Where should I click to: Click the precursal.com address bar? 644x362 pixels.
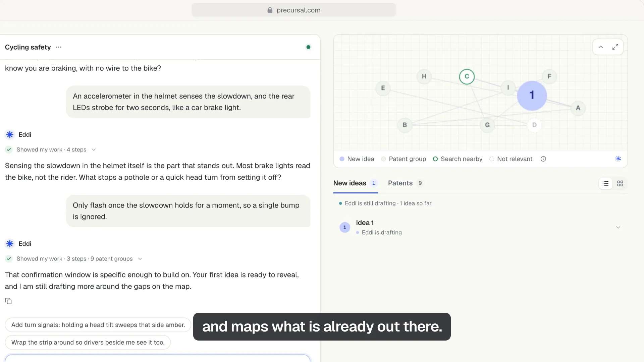pos(293,10)
